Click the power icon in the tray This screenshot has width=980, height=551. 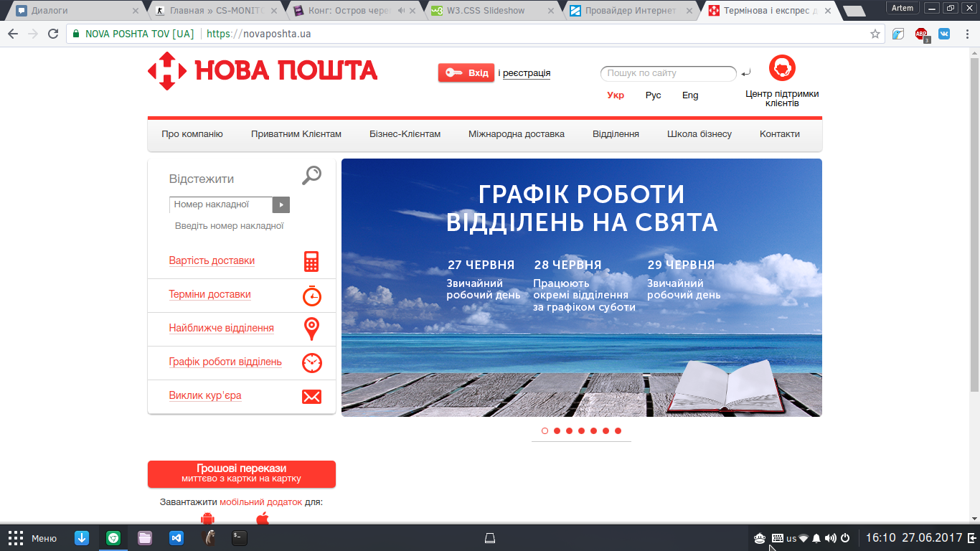coord(845,538)
